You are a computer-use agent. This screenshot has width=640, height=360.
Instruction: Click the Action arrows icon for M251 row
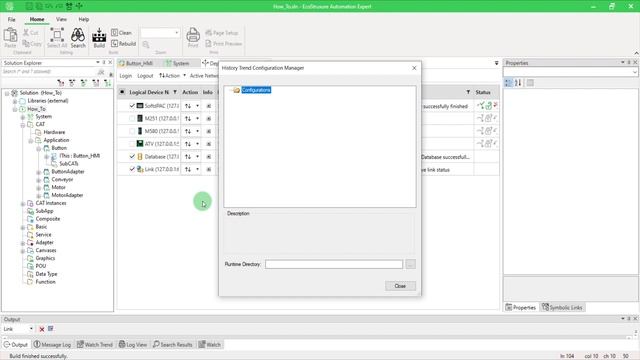click(x=188, y=119)
